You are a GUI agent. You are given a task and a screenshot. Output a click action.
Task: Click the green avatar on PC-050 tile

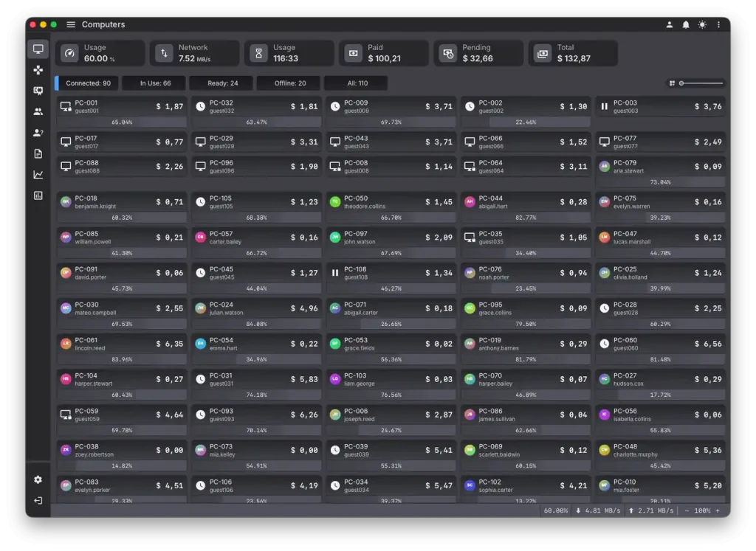coord(335,202)
